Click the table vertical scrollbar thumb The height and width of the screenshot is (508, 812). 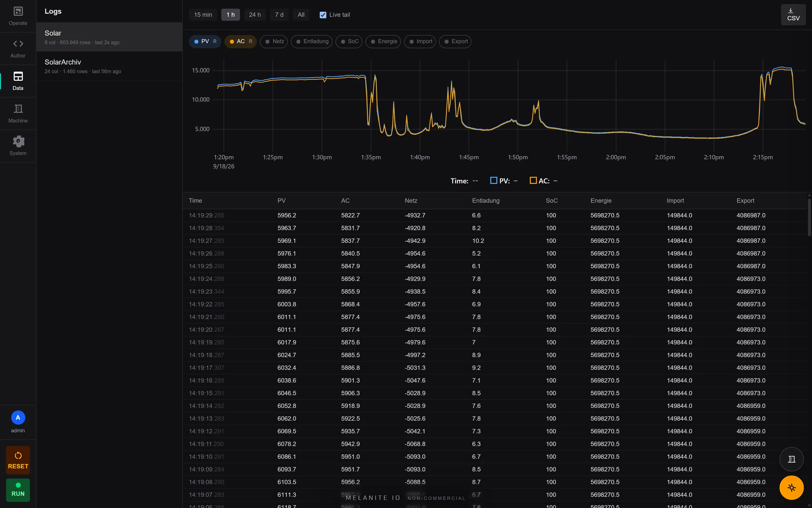[809, 217]
